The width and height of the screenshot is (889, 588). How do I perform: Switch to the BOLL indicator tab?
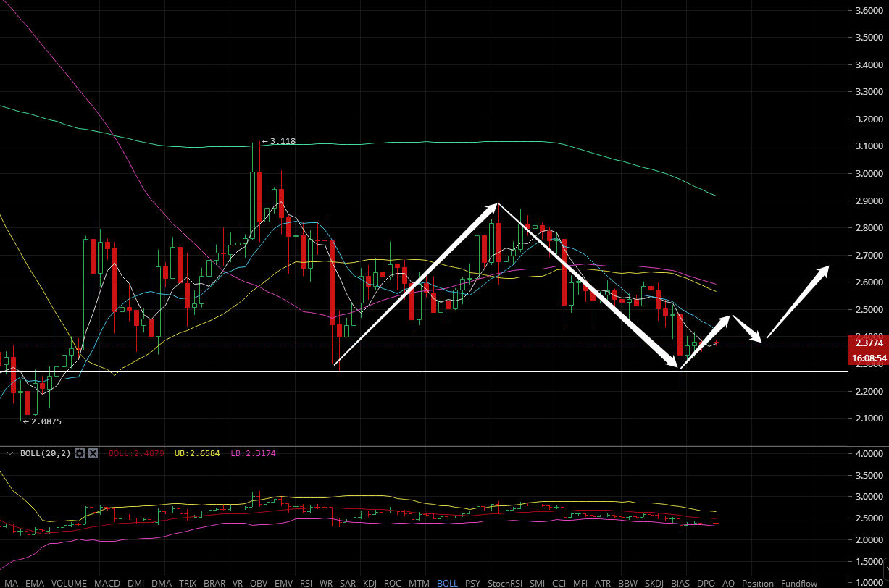(447, 583)
